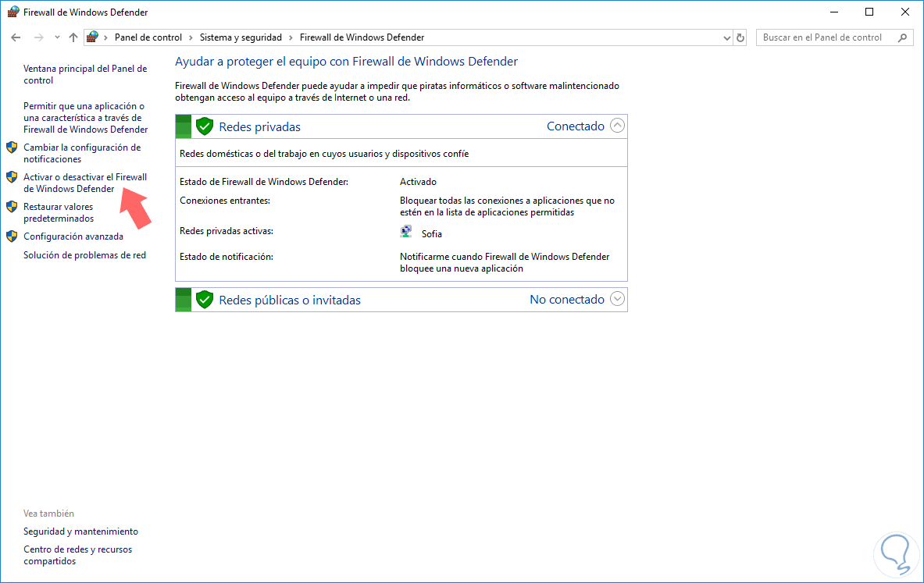Click the search magnifier icon

click(x=902, y=37)
